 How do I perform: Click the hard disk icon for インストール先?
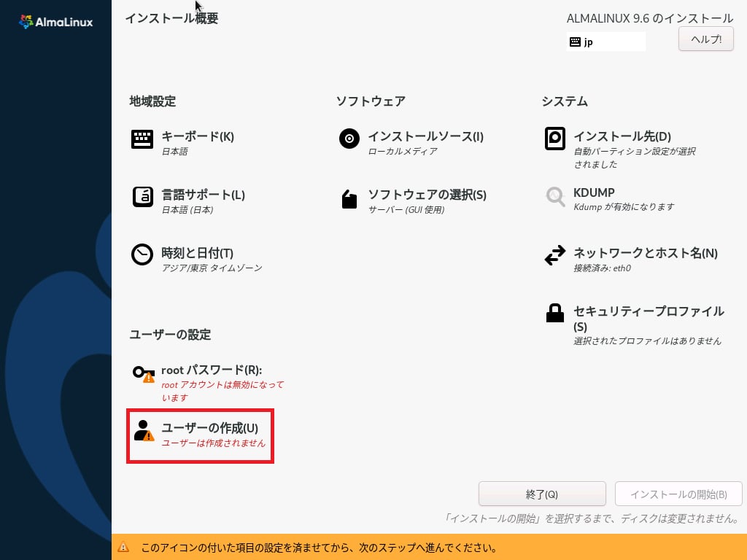(x=555, y=139)
